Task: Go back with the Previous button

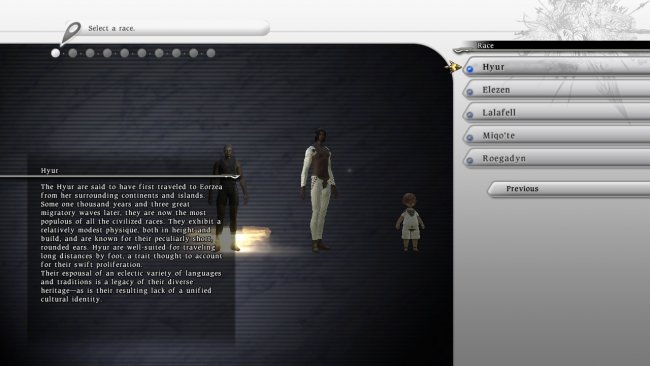Action: point(568,189)
